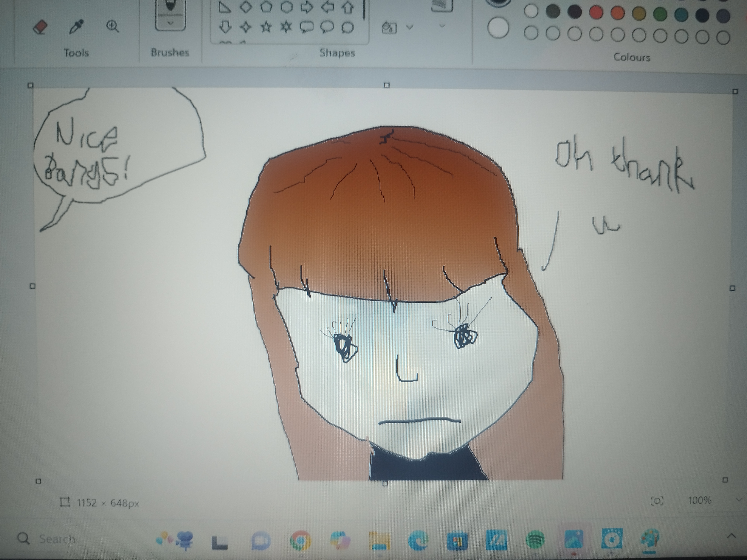Select the Eraser tool
The height and width of the screenshot is (560, 747).
coord(40,27)
